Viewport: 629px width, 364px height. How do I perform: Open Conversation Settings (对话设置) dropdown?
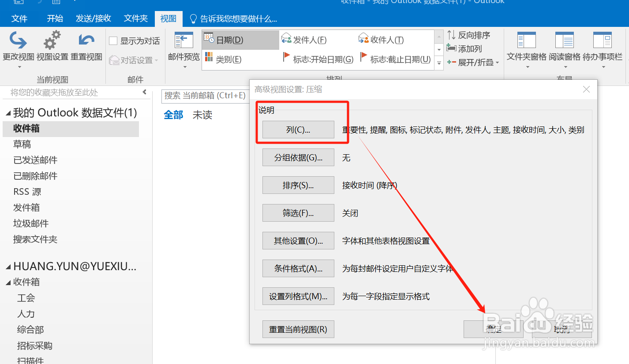134,60
